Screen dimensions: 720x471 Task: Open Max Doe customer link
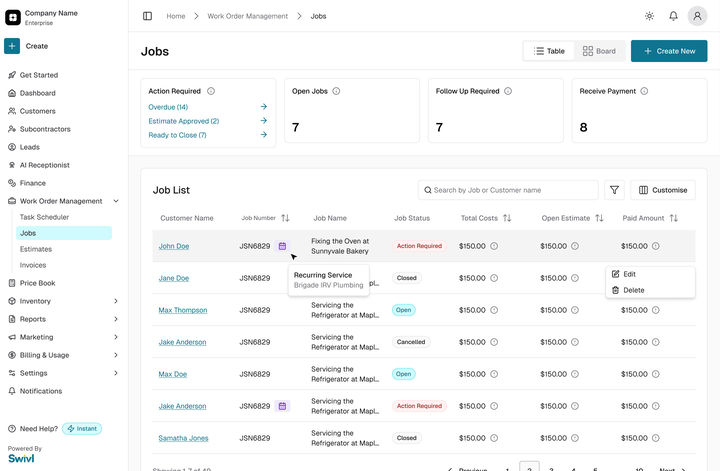tap(173, 374)
